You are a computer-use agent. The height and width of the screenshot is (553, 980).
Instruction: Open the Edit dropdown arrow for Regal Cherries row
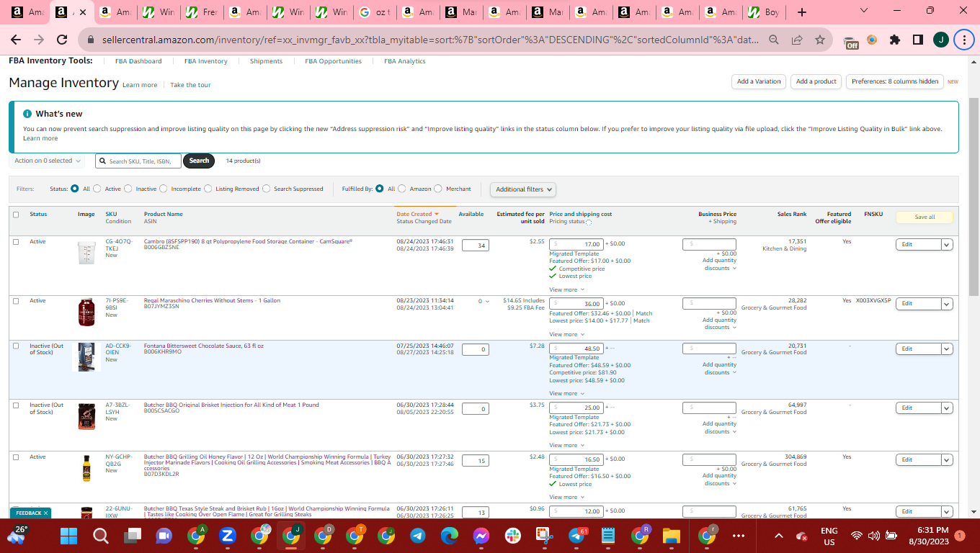pyautogui.click(x=947, y=303)
